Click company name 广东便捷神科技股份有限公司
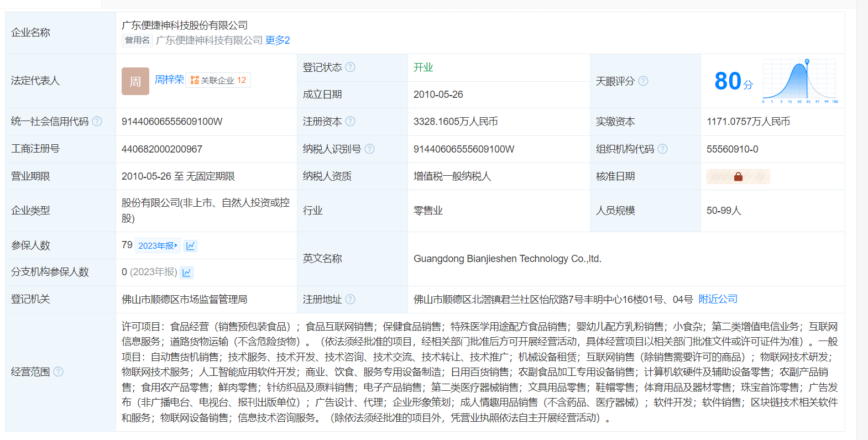Image resolution: width=868 pixels, height=440 pixels. [x=185, y=25]
